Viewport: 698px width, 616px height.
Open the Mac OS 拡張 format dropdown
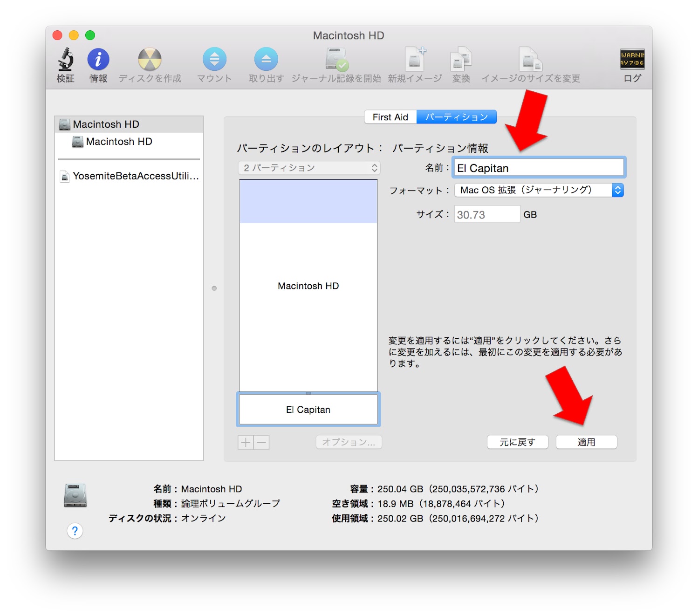click(539, 190)
